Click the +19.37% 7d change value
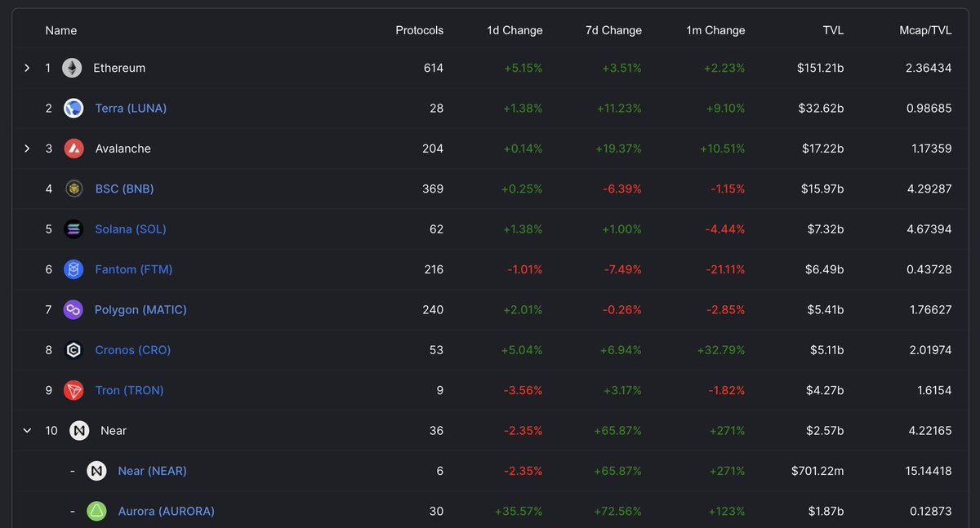The image size is (980, 528). click(x=619, y=149)
